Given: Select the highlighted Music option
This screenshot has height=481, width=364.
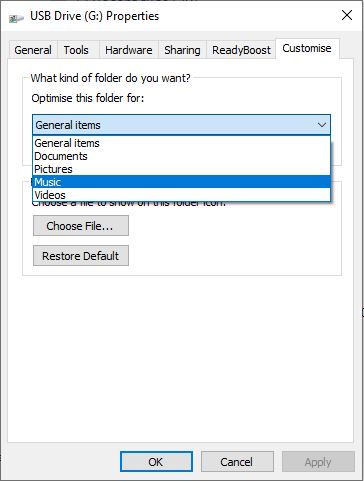Looking at the screenshot, I should pos(181,182).
